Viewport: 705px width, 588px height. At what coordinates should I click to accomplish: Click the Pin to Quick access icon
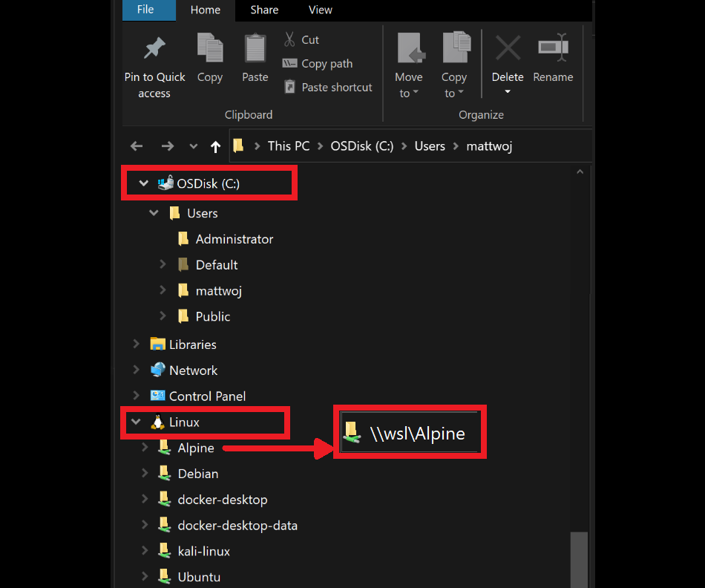[154, 48]
